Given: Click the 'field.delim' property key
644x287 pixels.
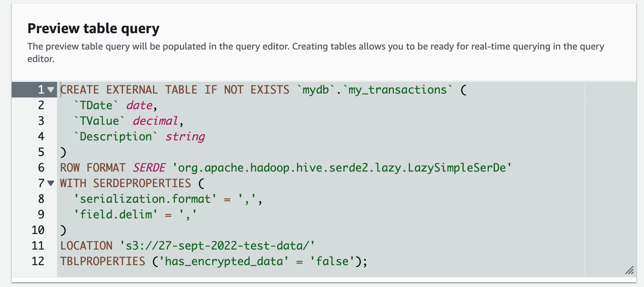Looking at the screenshot, I should click(x=116, y=214).
